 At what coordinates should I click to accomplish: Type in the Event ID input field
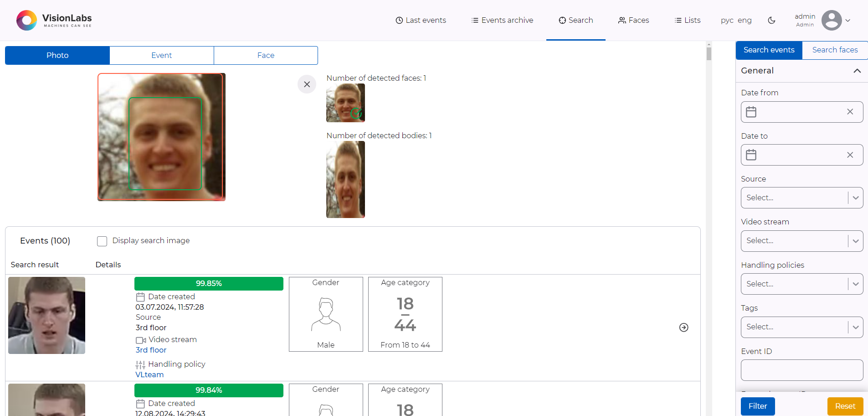point(801,370)
